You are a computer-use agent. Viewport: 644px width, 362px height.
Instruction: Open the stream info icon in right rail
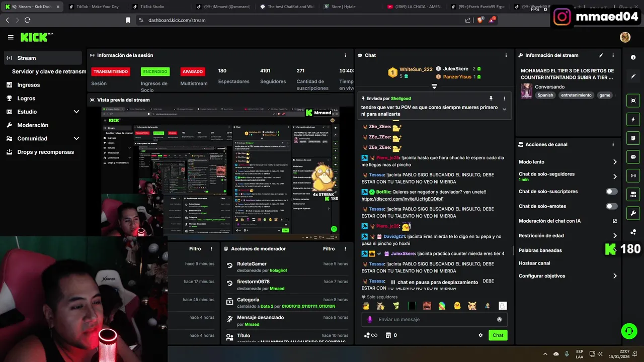click(x=633, y=57)
